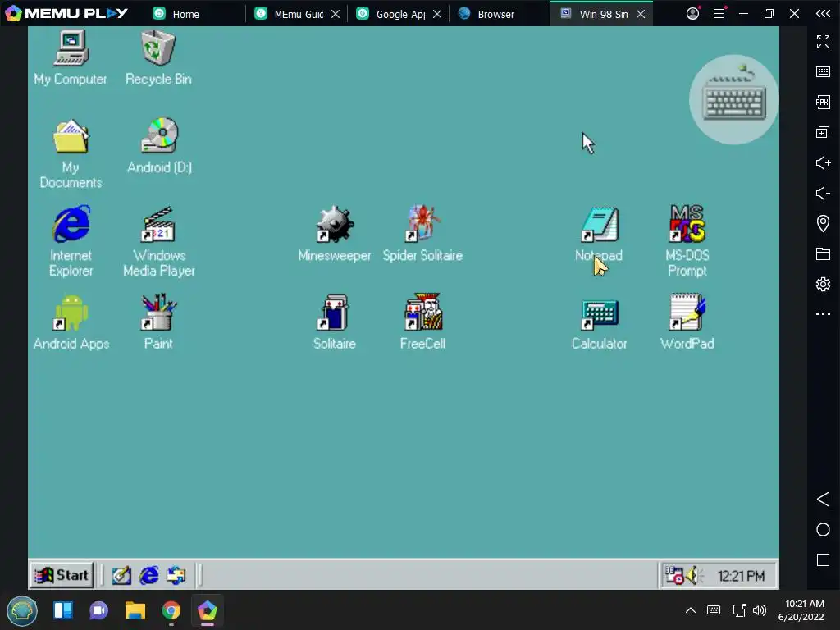Select the My Documents folder icon
Image resolution: width=840 pixels, height=630 pixels.
point(71,153)
